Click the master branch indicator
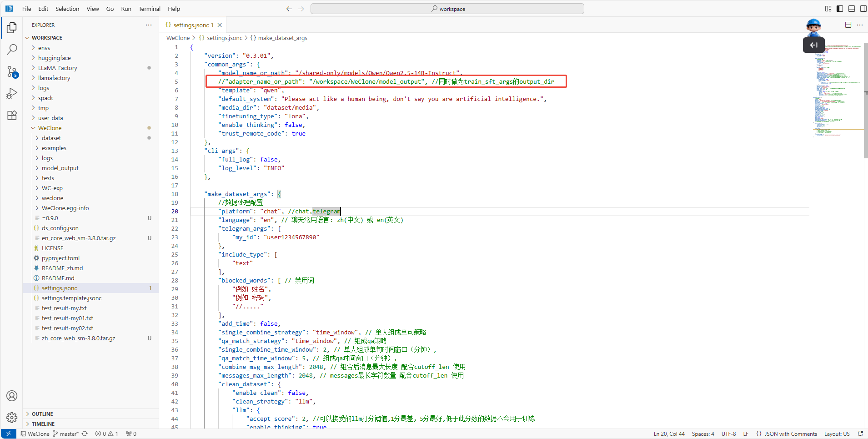 65,434
